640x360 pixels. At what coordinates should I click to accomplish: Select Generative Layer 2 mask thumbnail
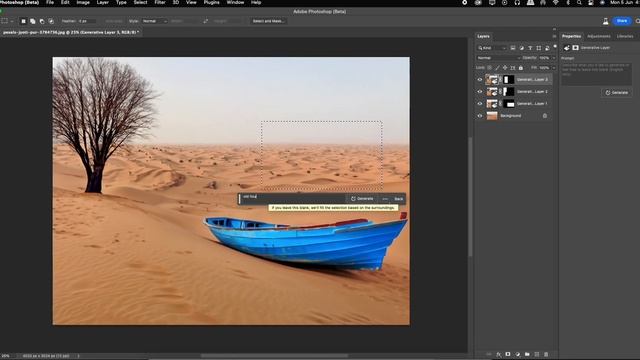509,91
